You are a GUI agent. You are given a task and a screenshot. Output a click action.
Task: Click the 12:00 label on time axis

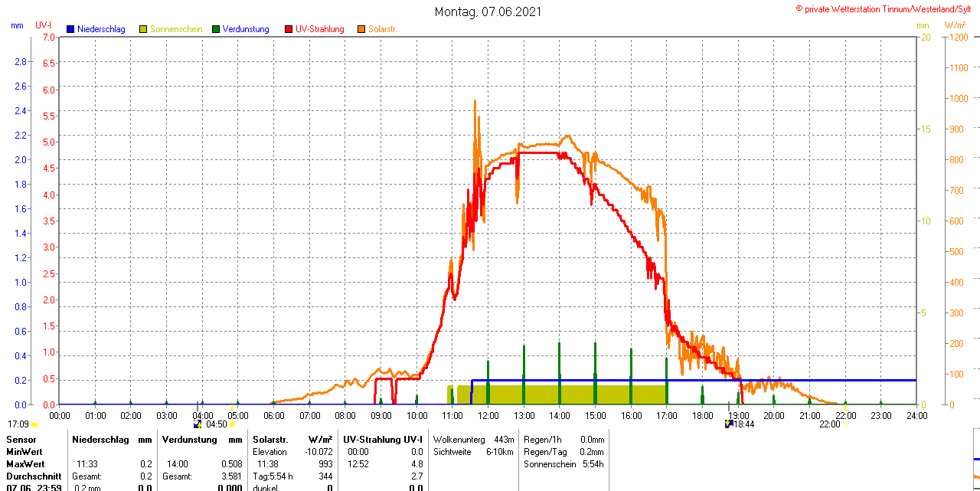click(x=488, y=415)
